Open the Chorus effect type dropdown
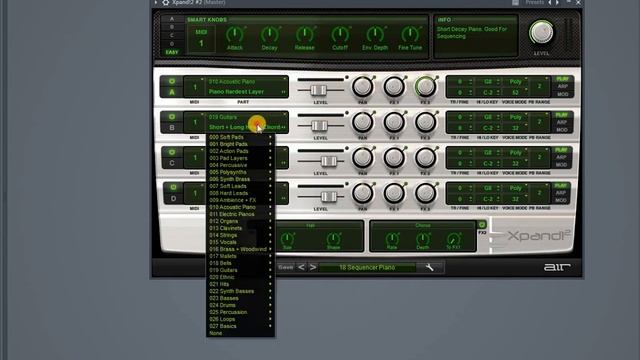 click(x=423, y=225)
